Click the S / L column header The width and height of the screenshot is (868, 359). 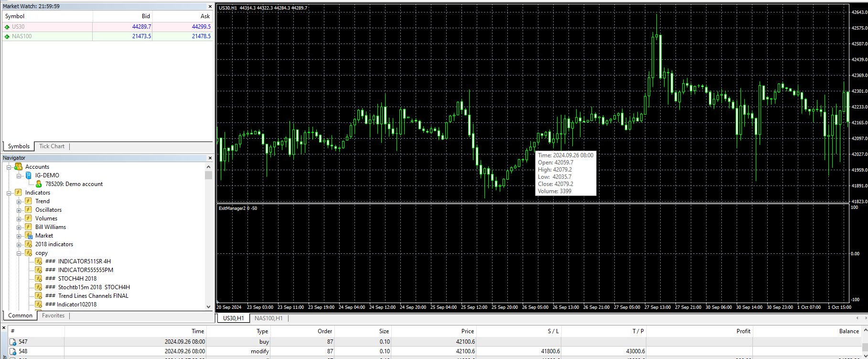(519, 331)
